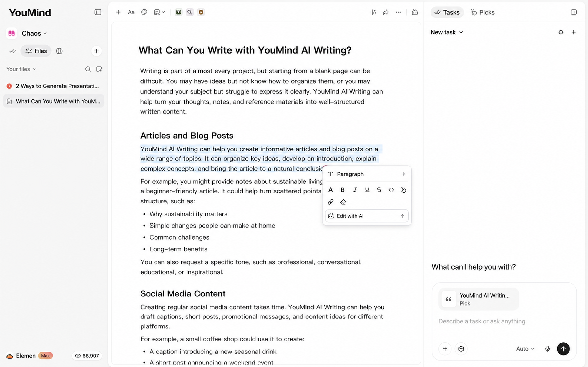Open the more options ellipsis menu
Viewport: 588px width, 367px height.
coord(398,12)
